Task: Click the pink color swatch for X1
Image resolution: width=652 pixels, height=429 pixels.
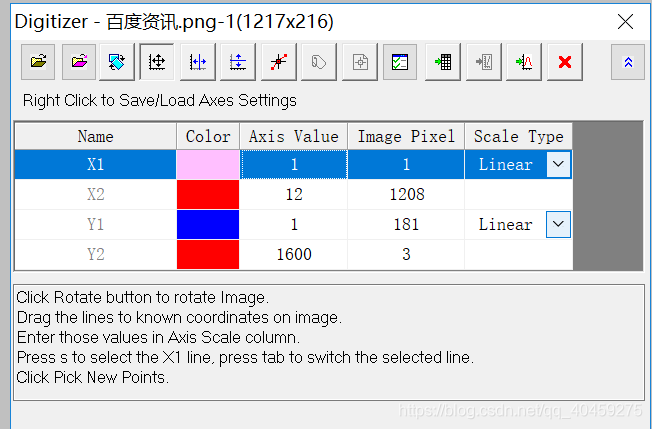Action: pos(208,164)
